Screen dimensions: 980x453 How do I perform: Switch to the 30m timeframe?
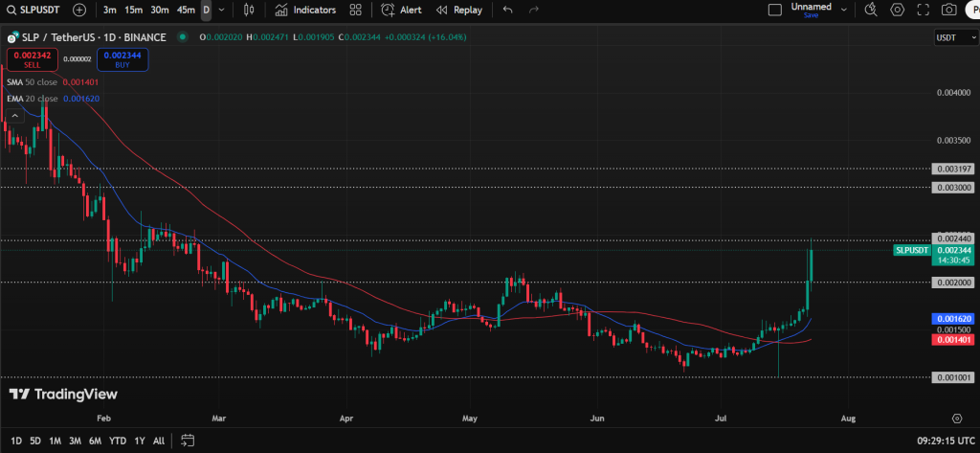(x=160, y=10)
